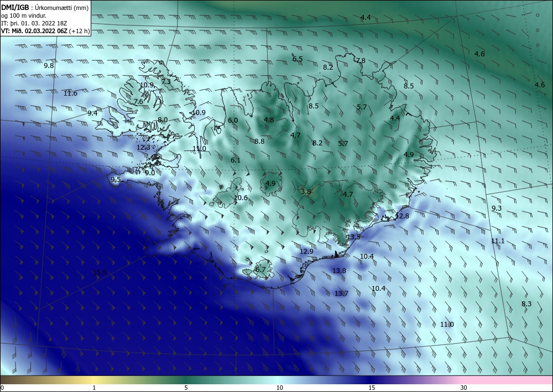Image resolution: width=553 pixels, height=392 pixels.
Task: Click the 7.8 value on the map
Action: [361, 61]
